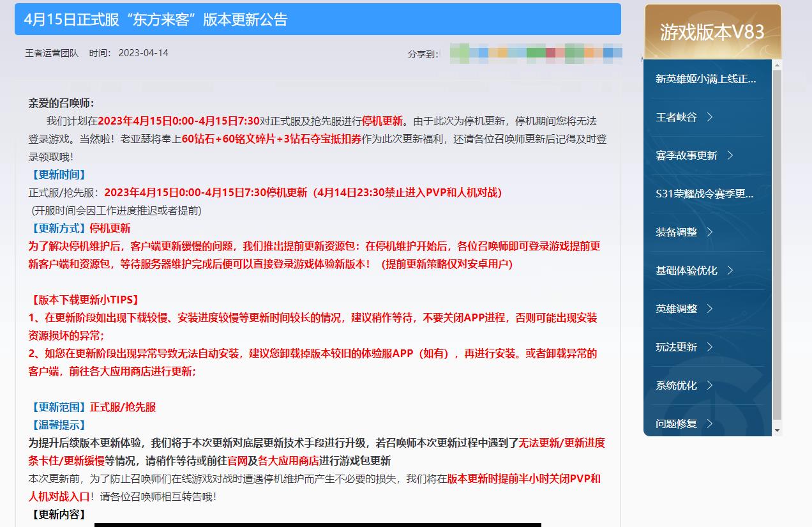812x527 pixels.
Task: Follow the red 官网 link
Action: point(237,461)
